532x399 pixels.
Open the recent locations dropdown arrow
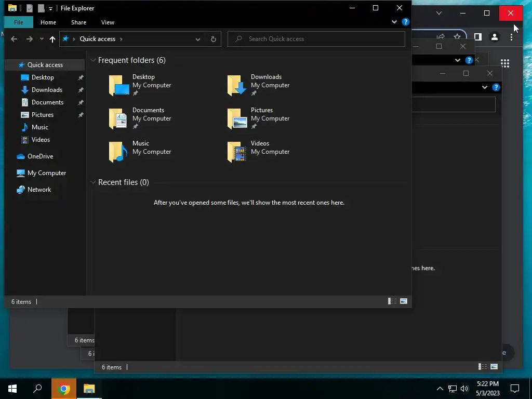click(x=42, y=39)
